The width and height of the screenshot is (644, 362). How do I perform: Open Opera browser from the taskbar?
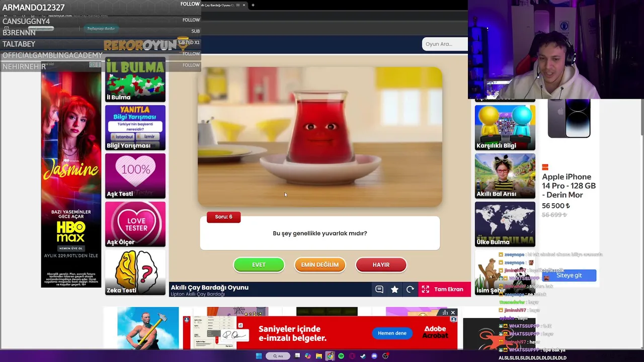tap(352, 356)
